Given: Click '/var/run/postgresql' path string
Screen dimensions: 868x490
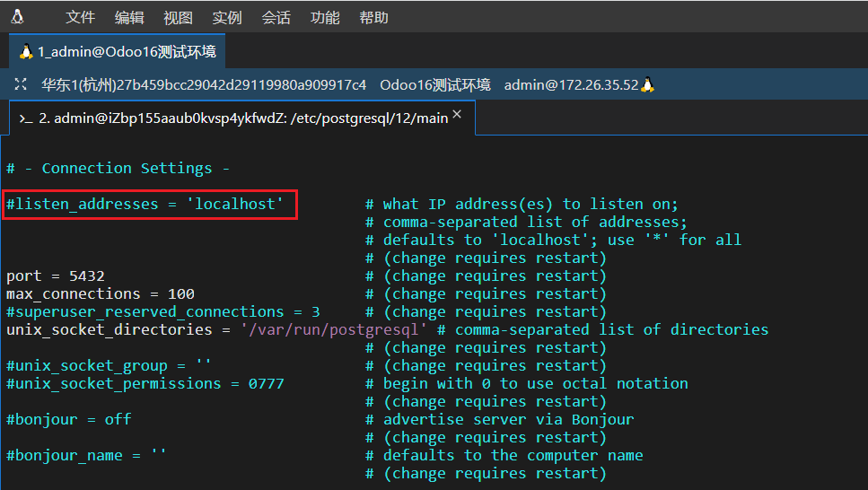Looking at the screenshot, I should point(334,329).
